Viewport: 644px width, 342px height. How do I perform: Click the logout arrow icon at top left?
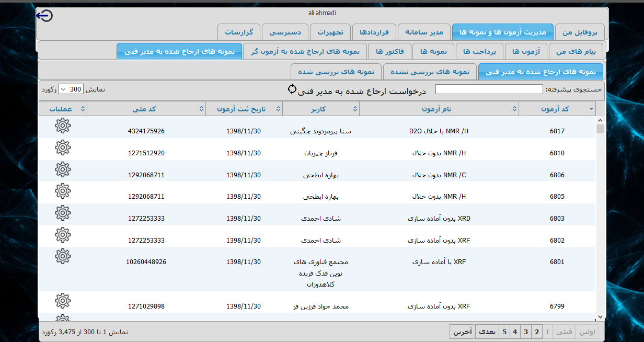click(44, 16)
